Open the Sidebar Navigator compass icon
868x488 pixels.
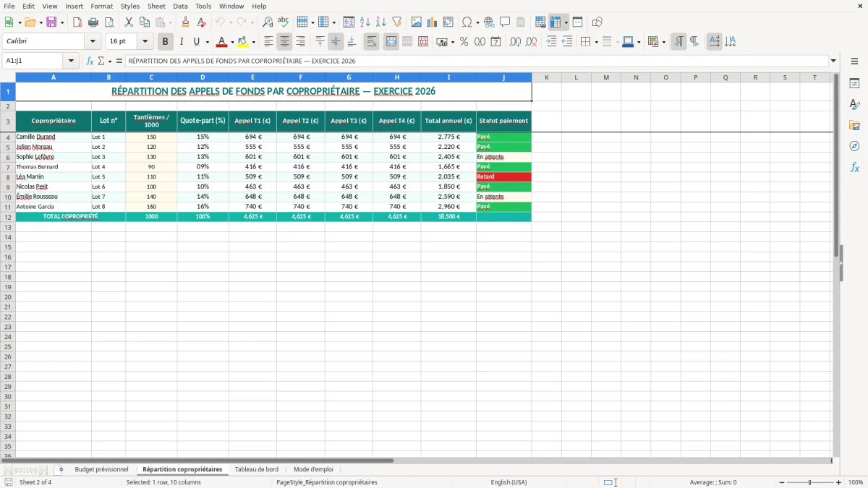[854, 146]
